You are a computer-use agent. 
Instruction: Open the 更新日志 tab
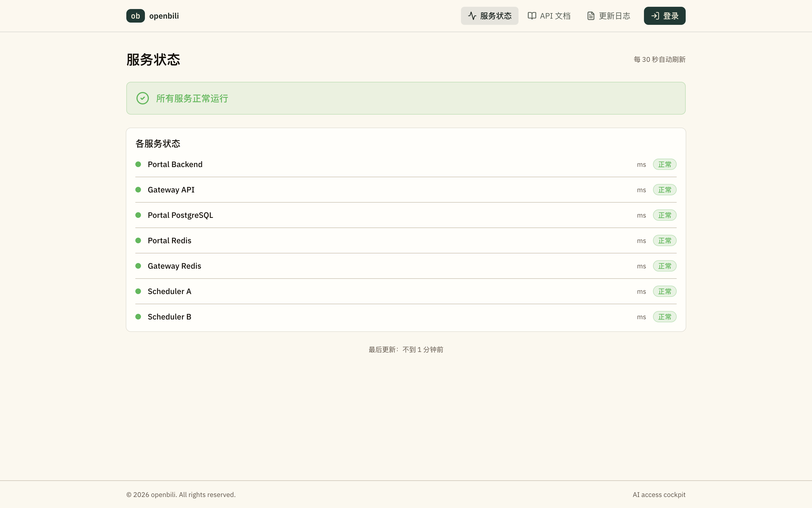[608, 16]
